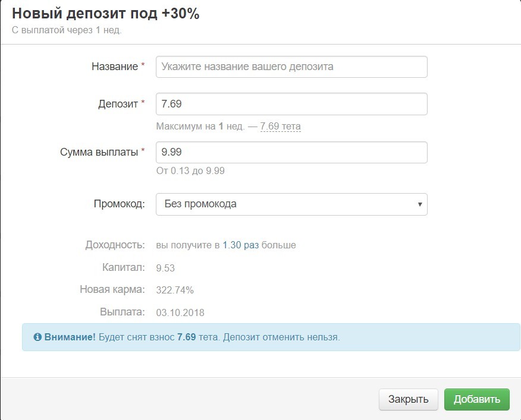The image size is (521, 420).
Task: Click the Капитал value 9.53
Action: pyautogui.click(x=165, y=267)
